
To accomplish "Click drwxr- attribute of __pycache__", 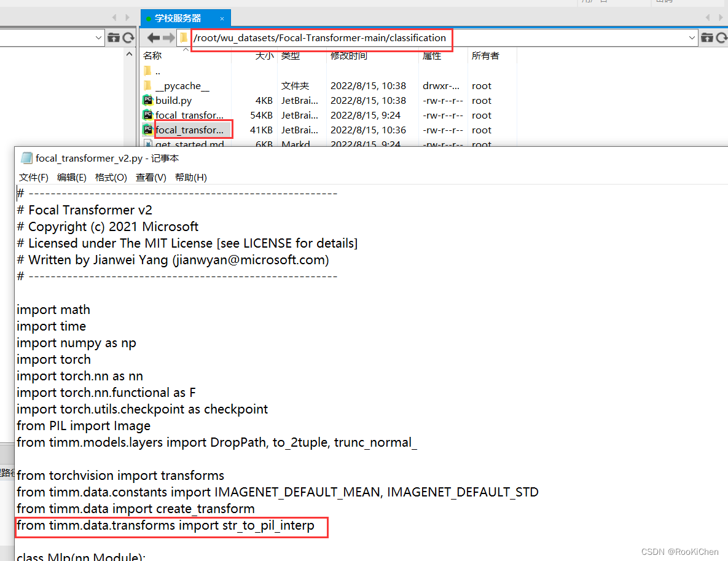I will tap(441, 86).
